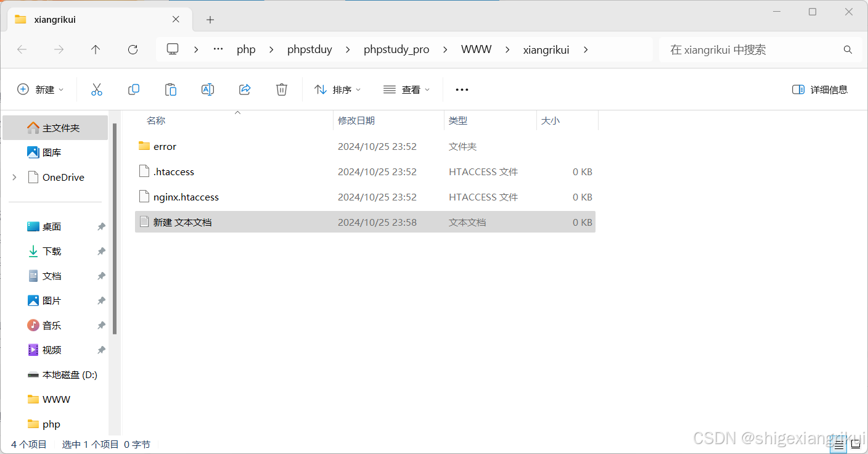This screenshot has height=454, width=868.
Task: Click the Delete trash icon
Action: point(282,89)
